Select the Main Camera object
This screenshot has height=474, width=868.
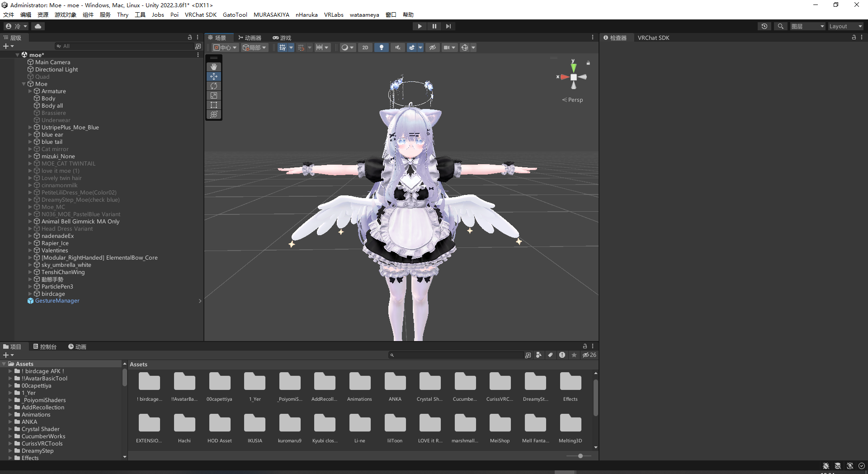[x=52, y=62]
